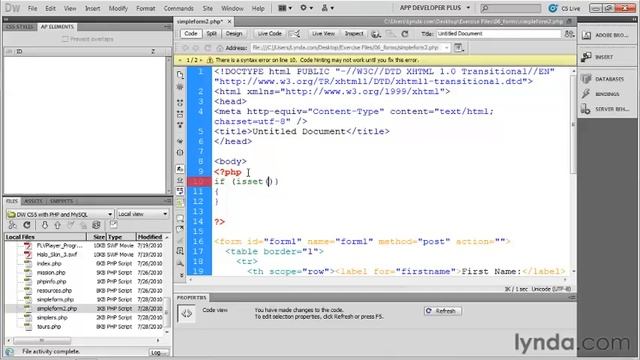Open the App Developer Plus workspace switcher
The image size is (640, 360).
(x=435, y=8)
